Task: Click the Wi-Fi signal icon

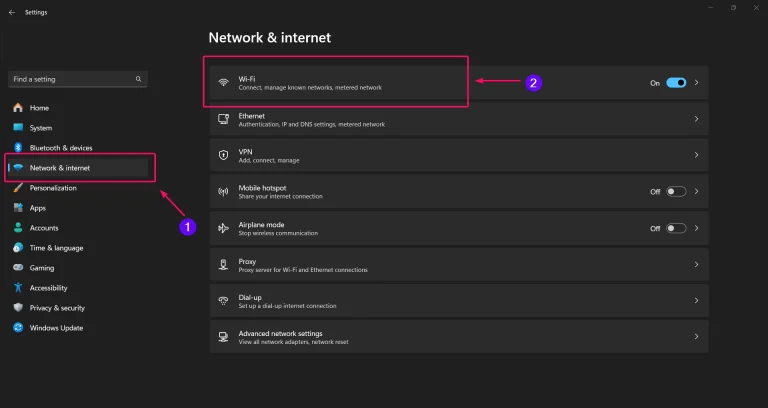Action: point(223,82)
